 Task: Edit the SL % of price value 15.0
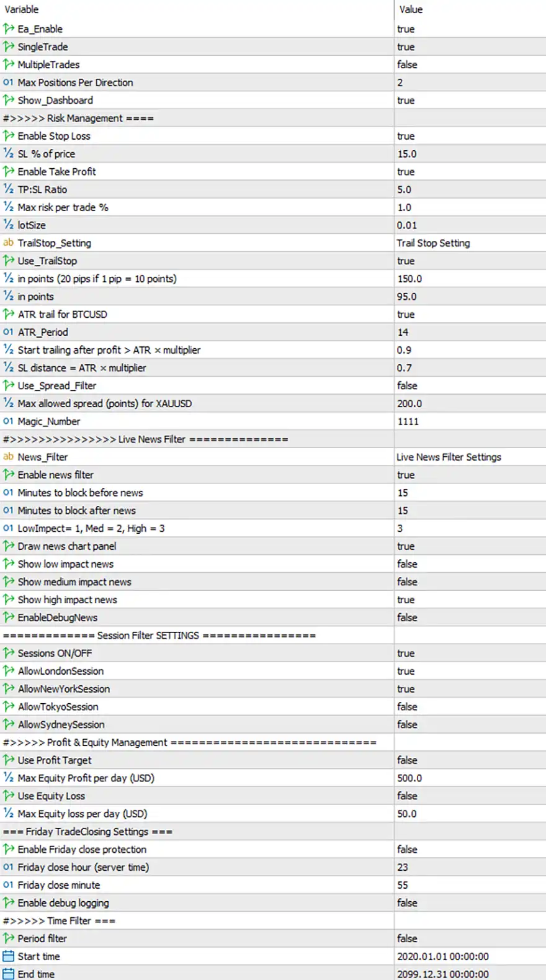coord(470,154)
